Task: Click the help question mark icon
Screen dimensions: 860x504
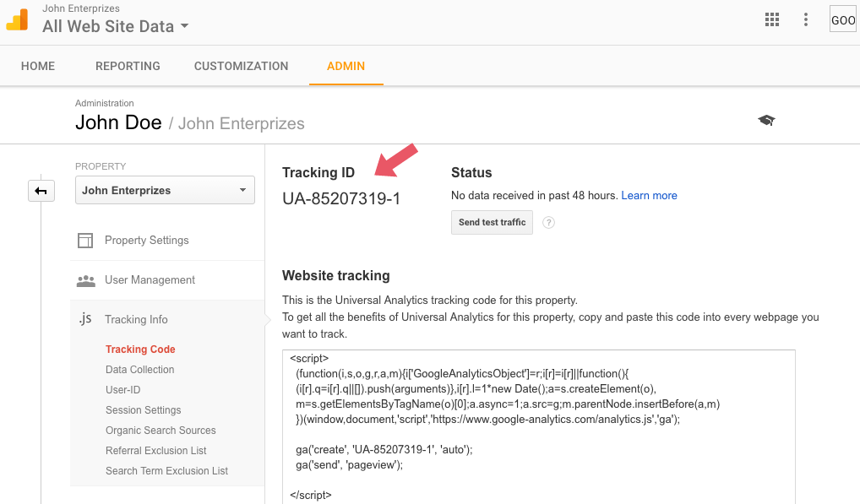Action: pos(548,222)
